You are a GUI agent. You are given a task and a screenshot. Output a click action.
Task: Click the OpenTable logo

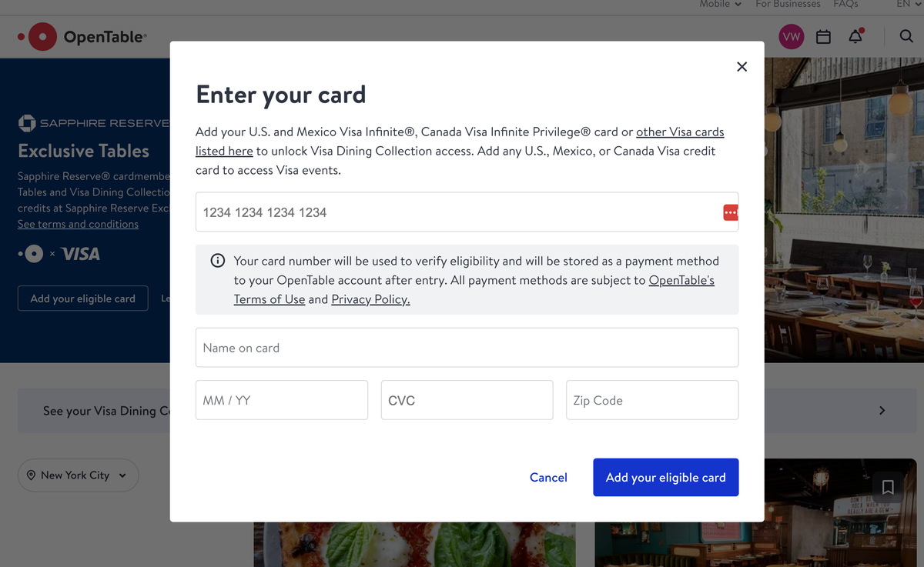tap(82, 37)
